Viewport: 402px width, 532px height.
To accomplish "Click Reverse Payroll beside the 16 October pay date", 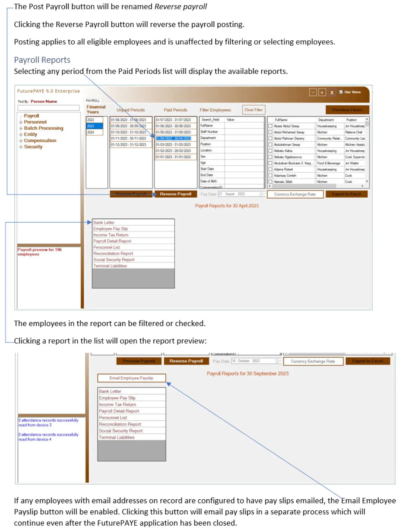I will pos(186,361).
